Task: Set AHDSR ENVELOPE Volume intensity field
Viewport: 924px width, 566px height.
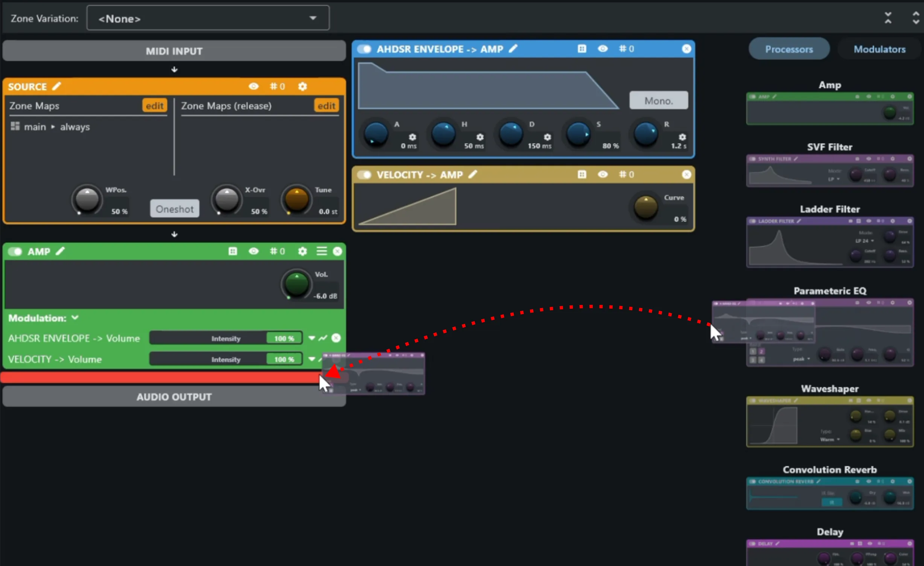Action: tap(226, 338)
